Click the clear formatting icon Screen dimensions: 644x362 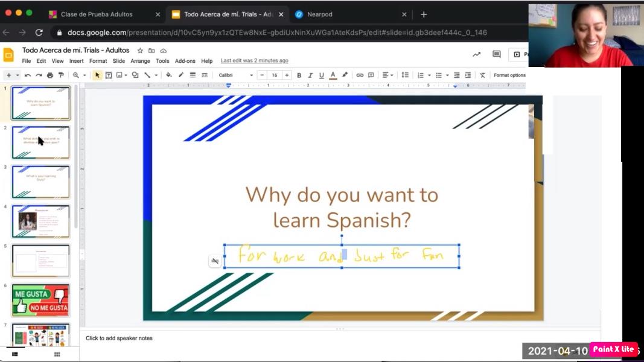(482, 75)
